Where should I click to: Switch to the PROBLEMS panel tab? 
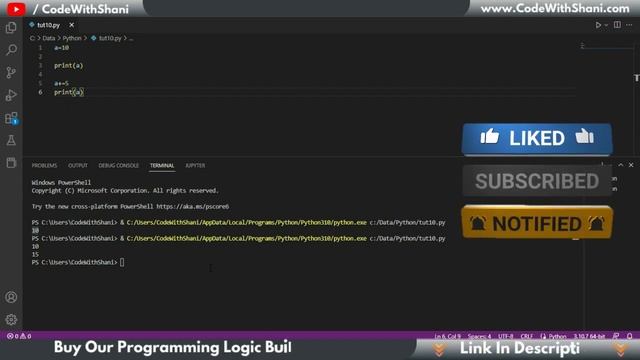tap(44, 165)
